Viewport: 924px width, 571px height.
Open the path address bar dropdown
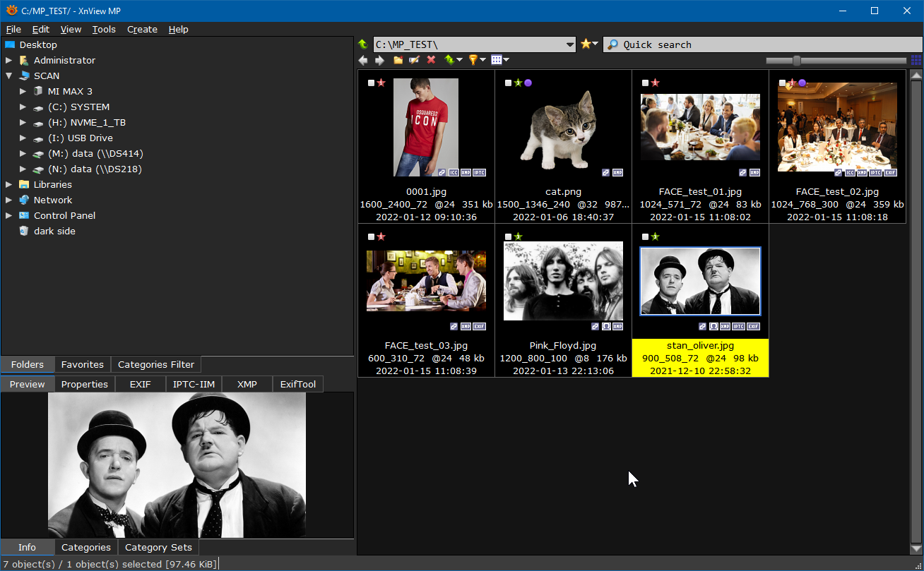[x=570, y=44]
